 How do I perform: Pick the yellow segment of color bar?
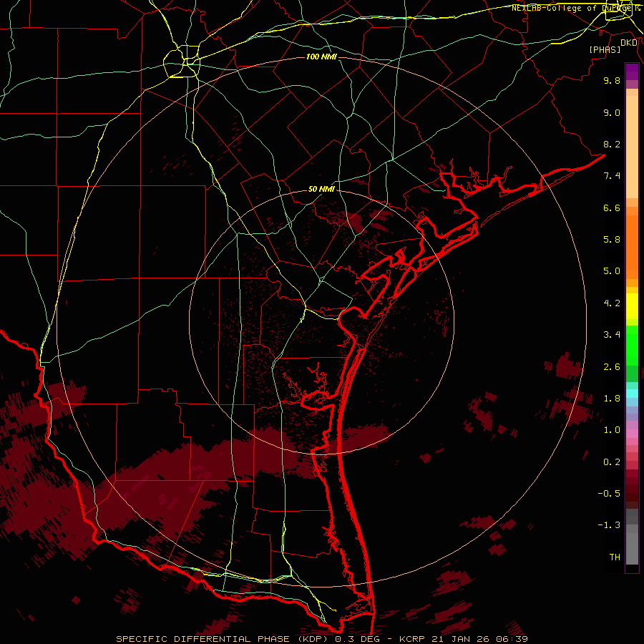pos(632,306)
